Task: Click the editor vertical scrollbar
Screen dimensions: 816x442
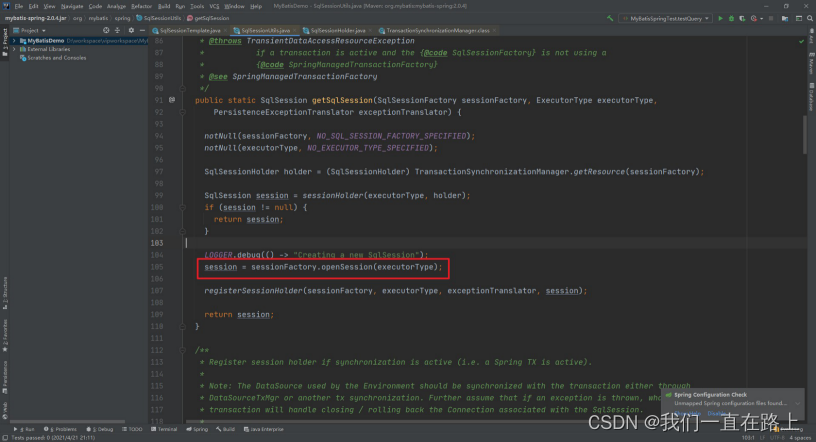Action: coord(805,134)
